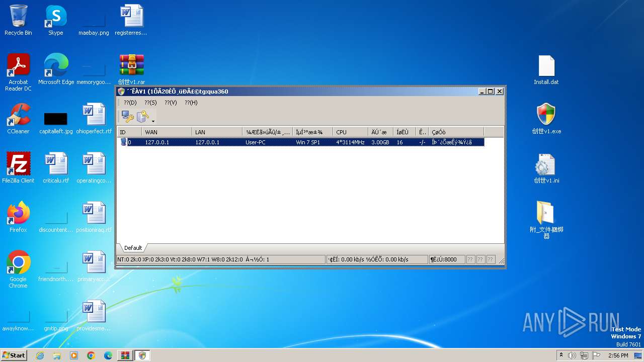Open the Skype desktop shortcut
This screenshot has width=644, height=362.
[x=56, y=20]
